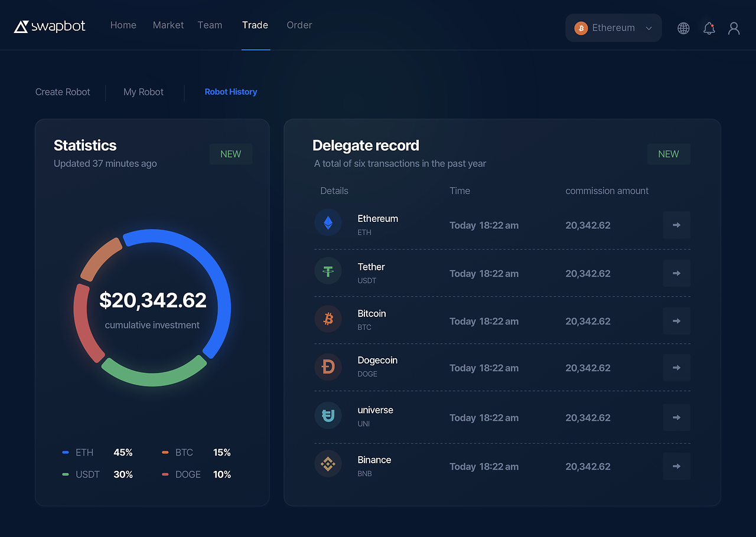Click the BTC 15% legend value
Viewport: 756px width, 537px height.
click(222, 453)
